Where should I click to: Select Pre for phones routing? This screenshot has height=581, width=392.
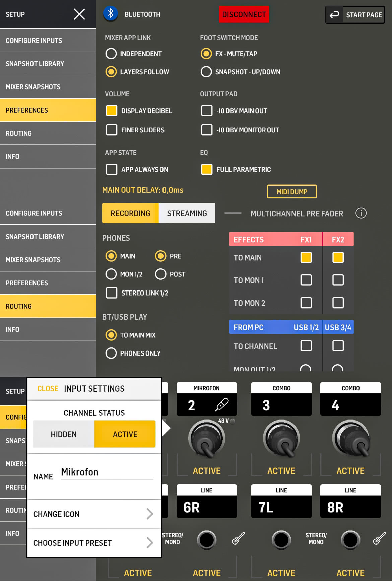[x=160, y=256]
